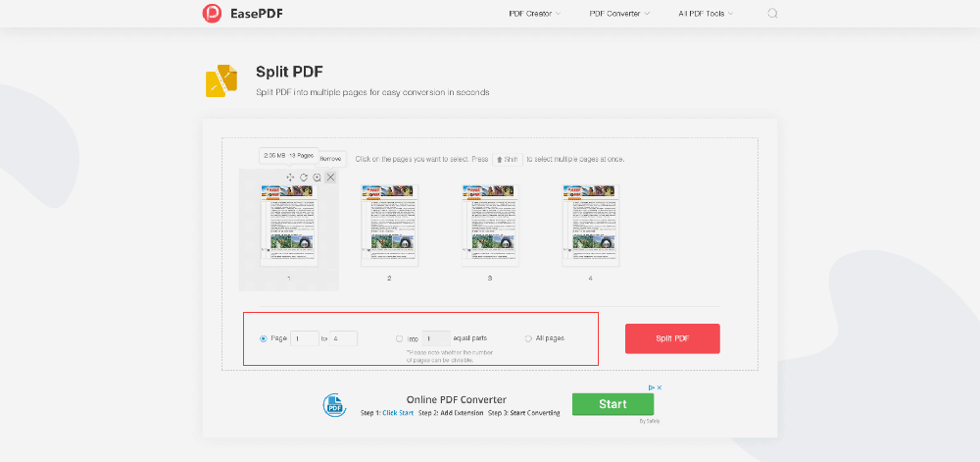
Task: Click the yellow Split PDF tool icon
Action: pos(221,81)
